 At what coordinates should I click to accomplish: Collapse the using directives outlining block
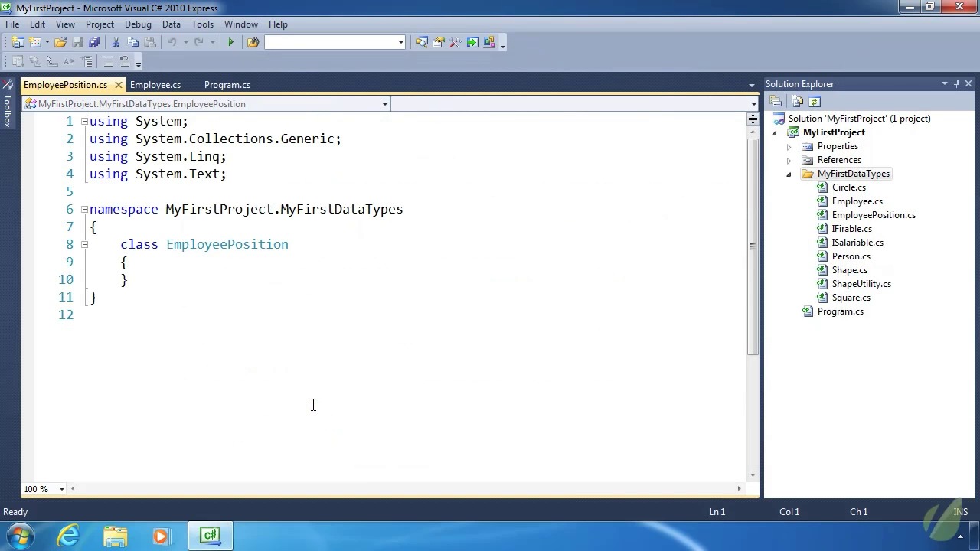point(84,121)
